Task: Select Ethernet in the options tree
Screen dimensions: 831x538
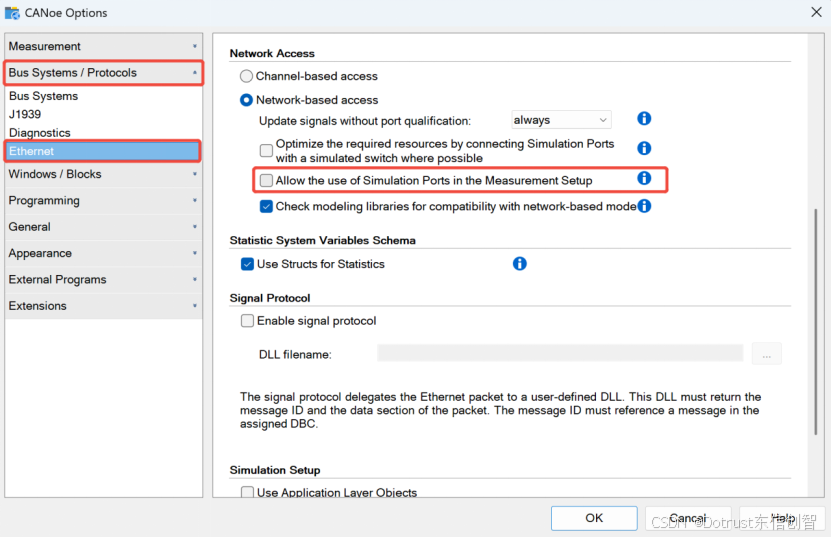Action: pos(103,151)
